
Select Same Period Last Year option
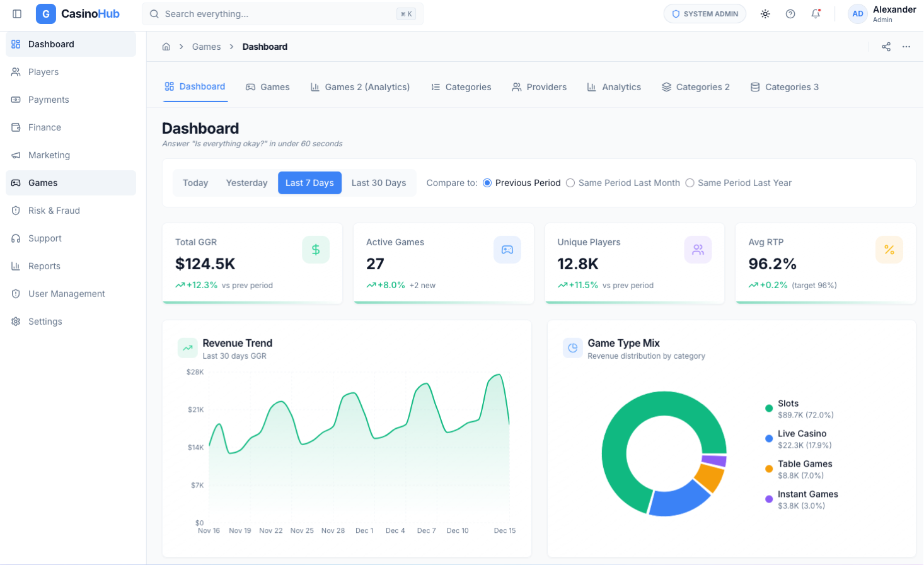690,183
